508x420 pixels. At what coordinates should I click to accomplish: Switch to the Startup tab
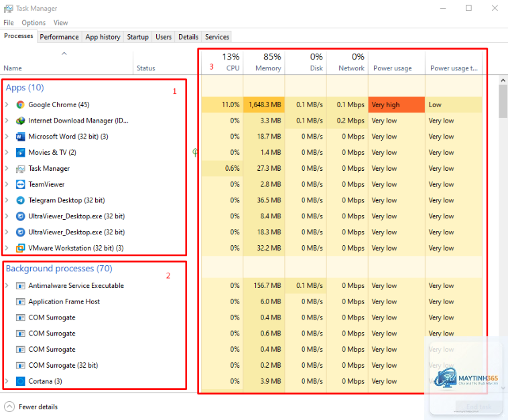(137, 37)
